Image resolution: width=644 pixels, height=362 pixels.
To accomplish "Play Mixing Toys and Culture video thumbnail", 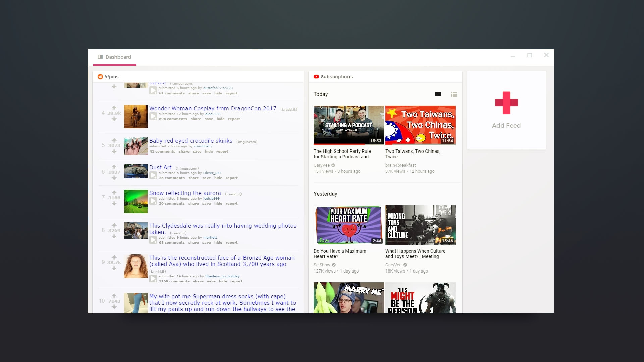I will coord(420,225).
